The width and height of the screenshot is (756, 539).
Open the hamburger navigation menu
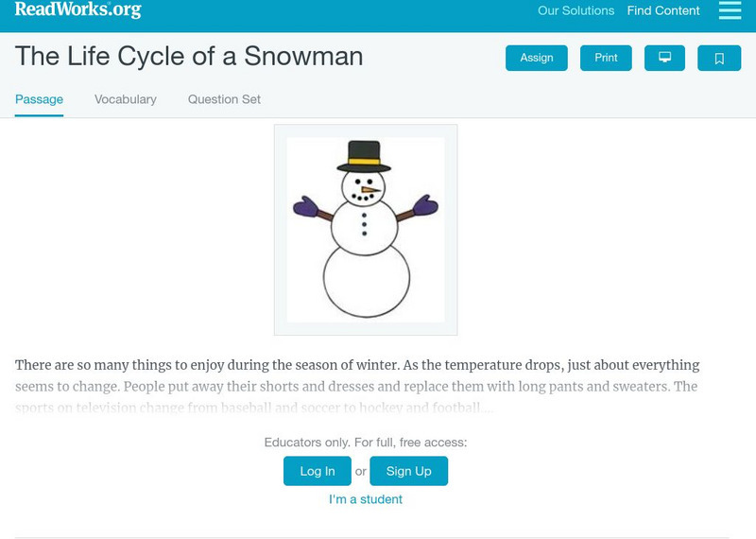730,10
